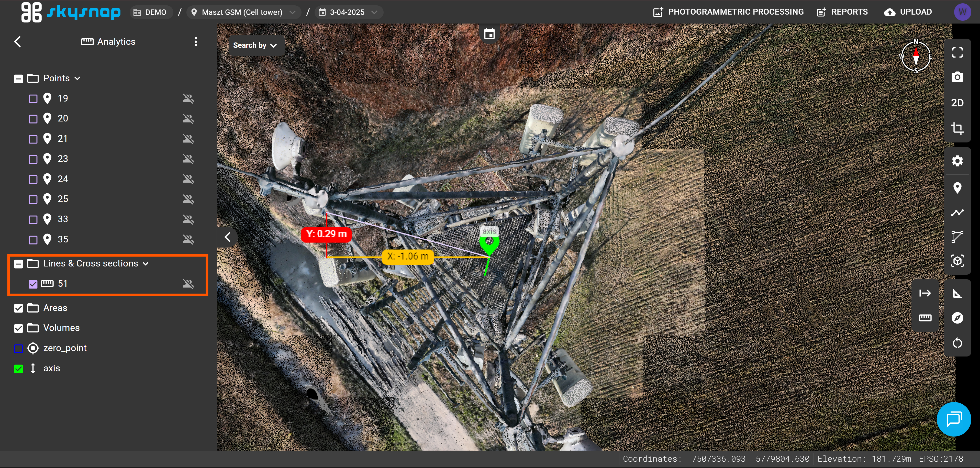Disable the green axis checkbox

coord(18,369)
